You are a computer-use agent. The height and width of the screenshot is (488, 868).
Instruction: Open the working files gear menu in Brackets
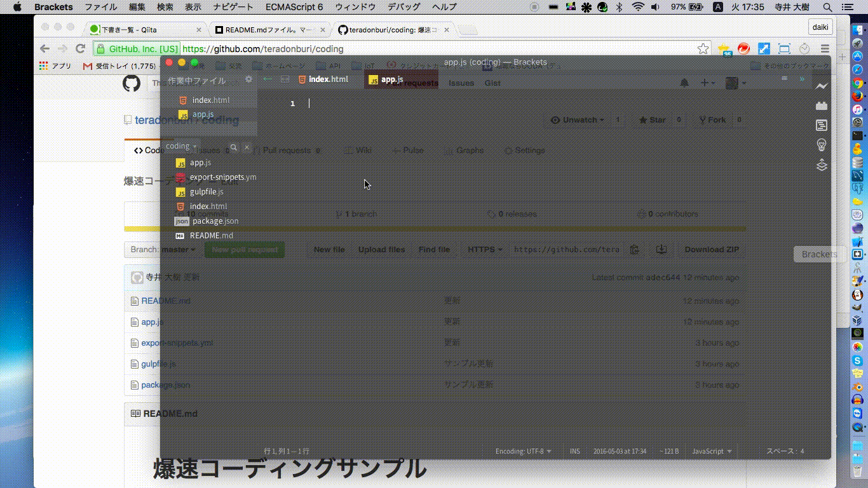(x=248, y=79)
